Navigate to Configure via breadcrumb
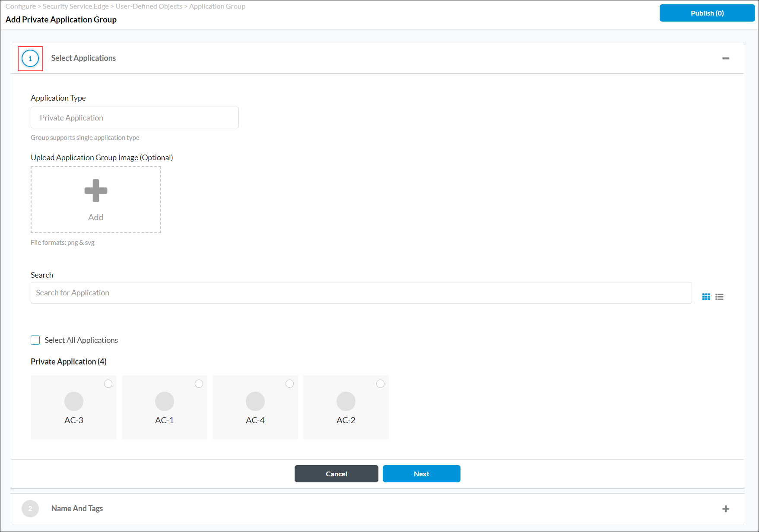Image resolution: width=759 pixels, height=532 pixels. (x=20, y=6)
